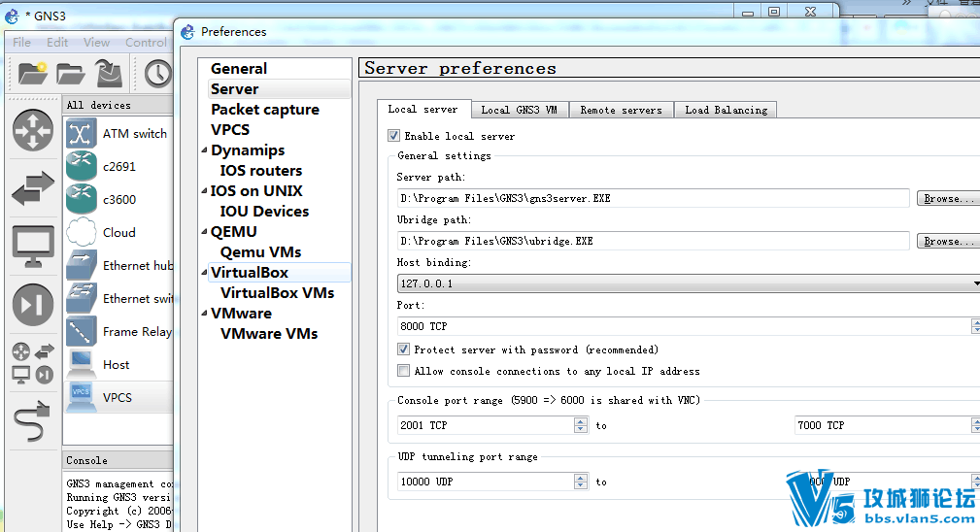Browse end devices monitor icon

pos(33,247)
